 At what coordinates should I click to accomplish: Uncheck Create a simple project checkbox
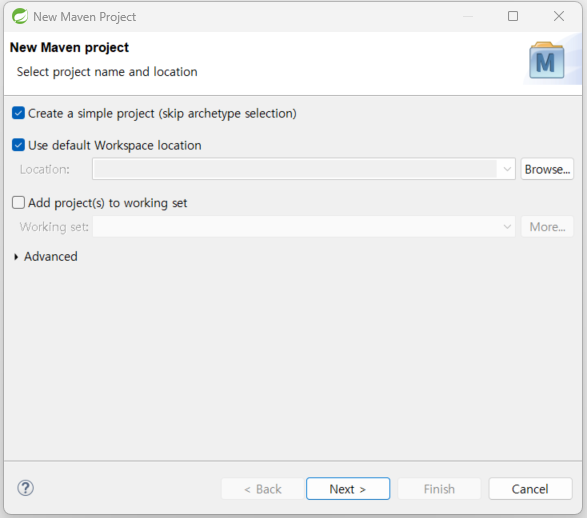pyautogui.click(x=18, y=113)
